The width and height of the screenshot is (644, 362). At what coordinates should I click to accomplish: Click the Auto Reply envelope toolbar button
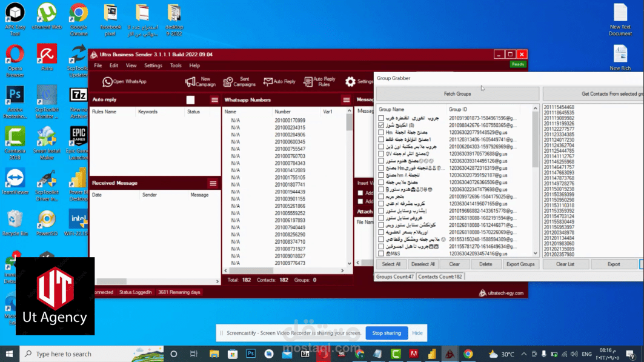coord(279,81)
